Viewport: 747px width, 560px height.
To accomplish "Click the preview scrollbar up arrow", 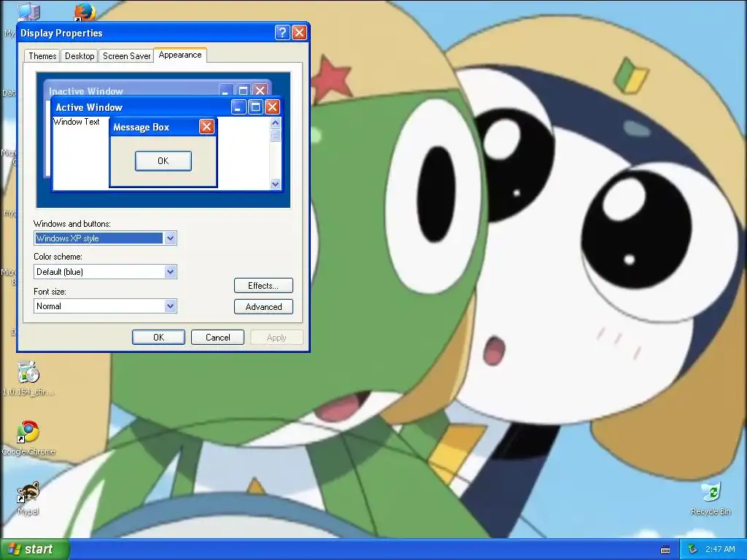I will tap(275, 122).
